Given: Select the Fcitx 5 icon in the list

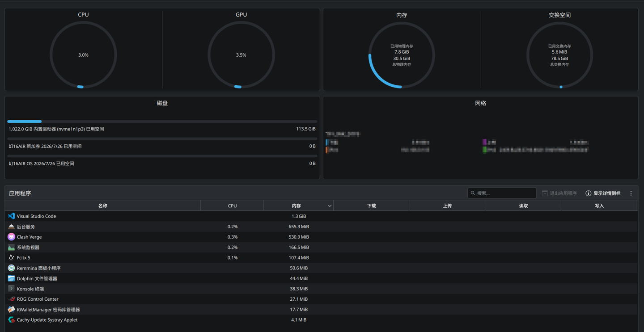Looking at the screenshot, I should click(x=11, y=257).
